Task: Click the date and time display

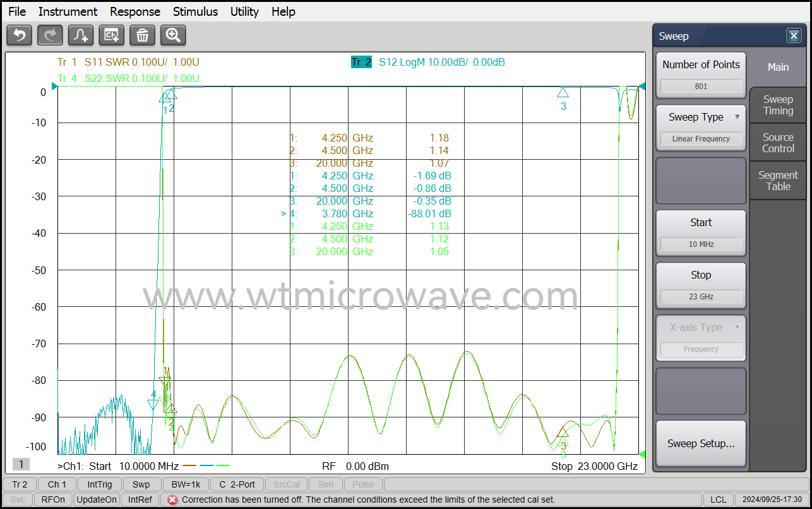Action: (x=772, y=500)
